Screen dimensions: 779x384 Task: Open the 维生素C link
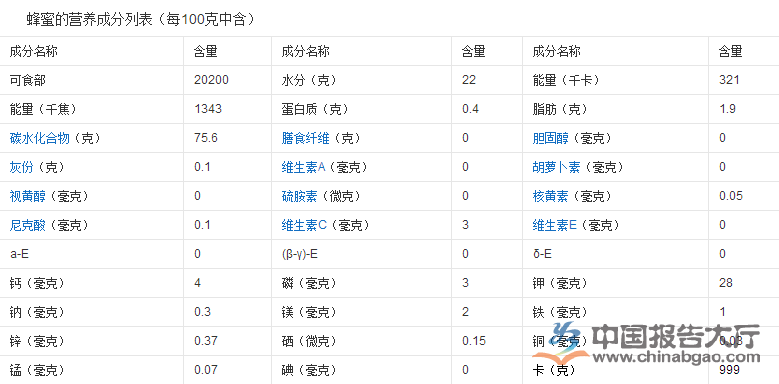(304, 225)
